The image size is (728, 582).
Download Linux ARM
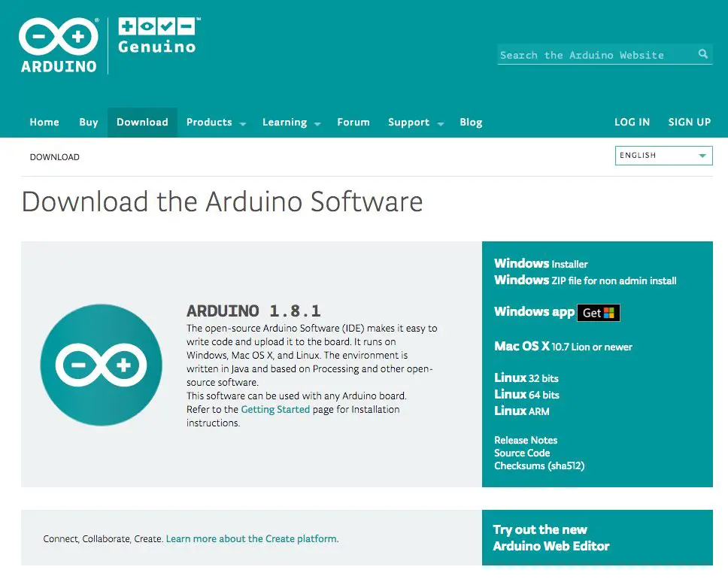[521, 411]
